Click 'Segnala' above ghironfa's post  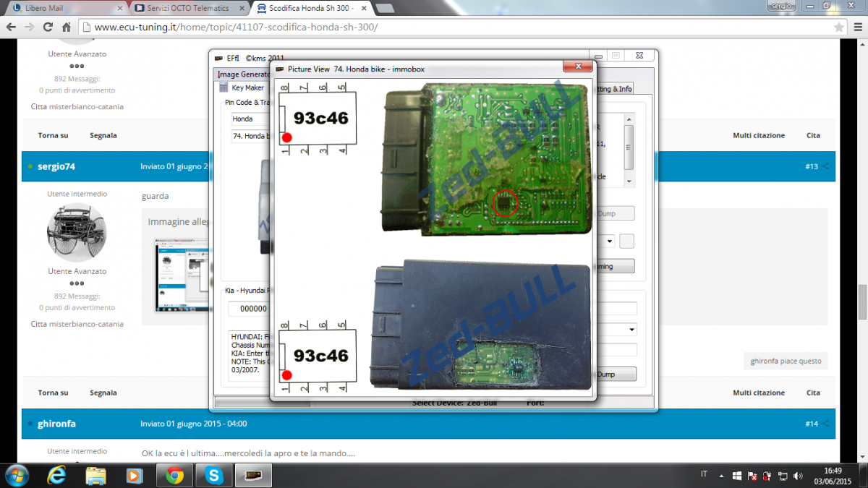pos(103,393)
